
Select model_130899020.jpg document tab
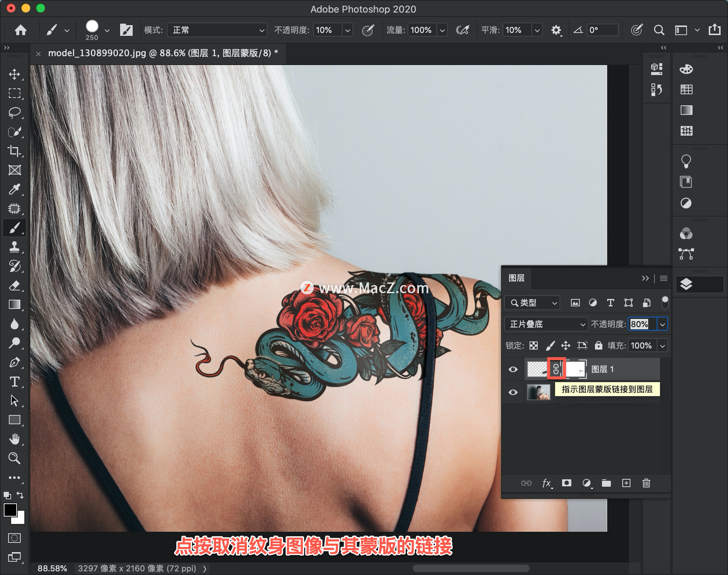[163, 53]
